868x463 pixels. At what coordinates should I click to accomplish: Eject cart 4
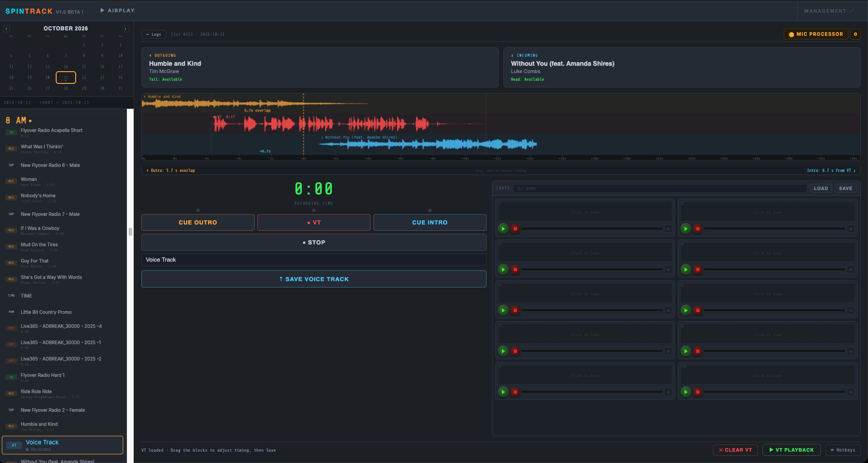(850, 269)
